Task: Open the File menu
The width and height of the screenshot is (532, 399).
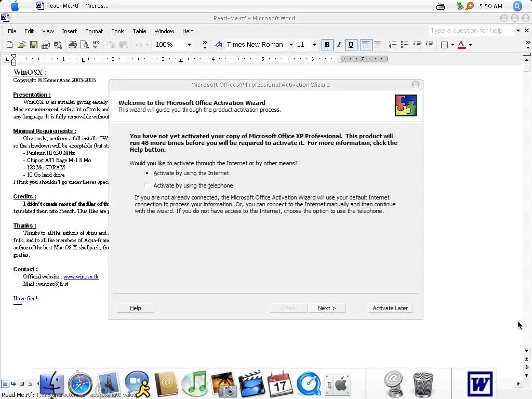Action: coord(12,31)
